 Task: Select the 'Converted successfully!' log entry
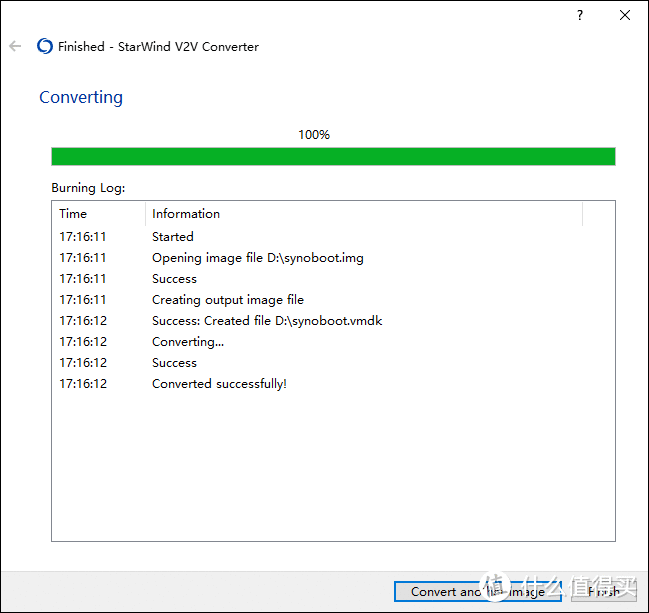click(219, 384)
